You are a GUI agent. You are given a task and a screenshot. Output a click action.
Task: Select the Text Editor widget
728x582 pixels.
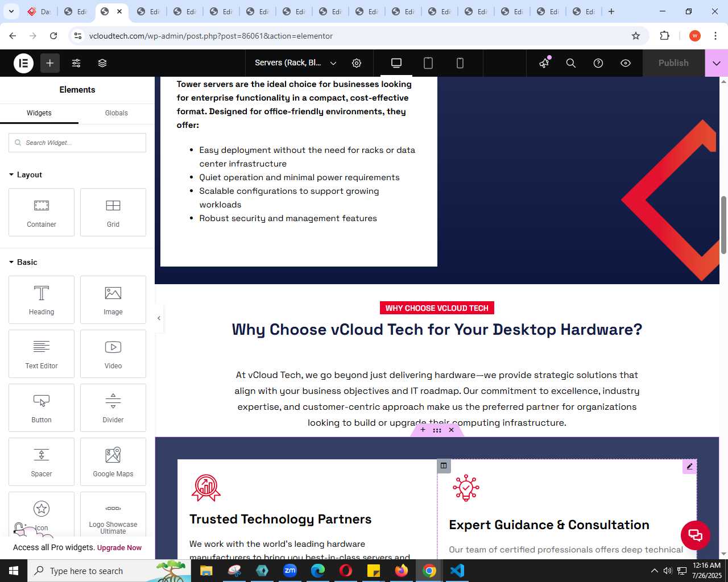(x=42, y=354)
